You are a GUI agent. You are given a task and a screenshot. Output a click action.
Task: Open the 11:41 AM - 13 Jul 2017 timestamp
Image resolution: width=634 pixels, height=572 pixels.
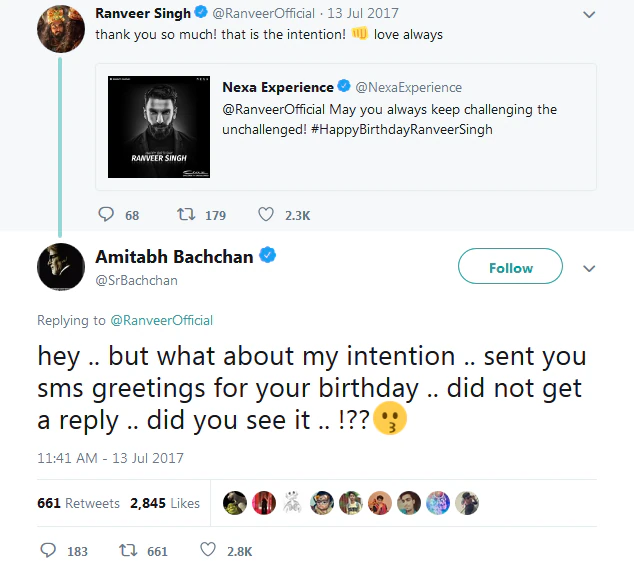point(110,459)
